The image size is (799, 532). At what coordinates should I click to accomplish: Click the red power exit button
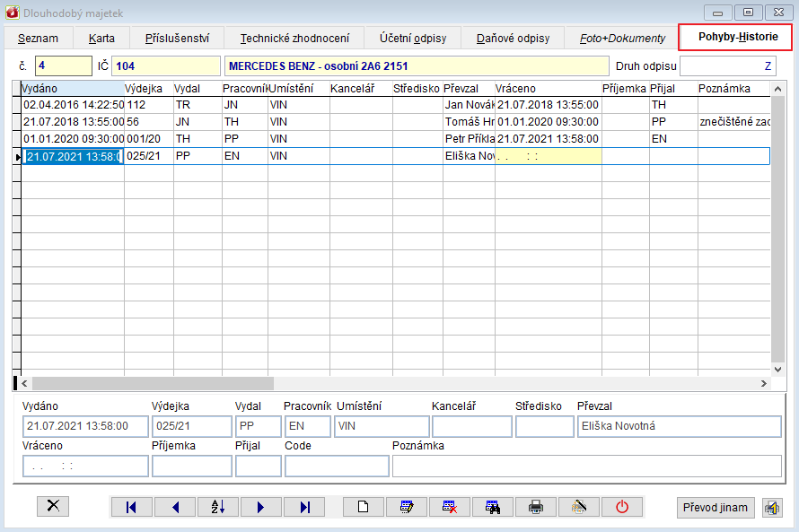[x=622, y=507]
